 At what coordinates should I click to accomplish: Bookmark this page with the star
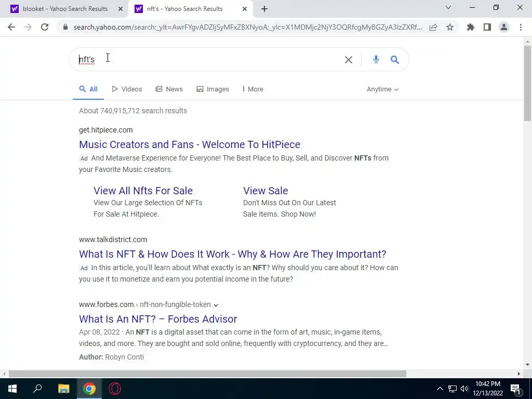(x=450, y=27)
